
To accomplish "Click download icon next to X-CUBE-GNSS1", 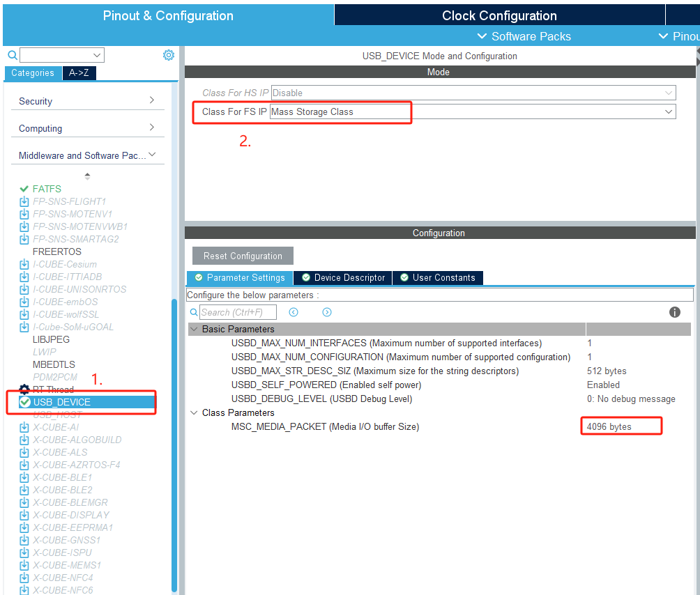I will pyautogui.click(x=24, y=540).
